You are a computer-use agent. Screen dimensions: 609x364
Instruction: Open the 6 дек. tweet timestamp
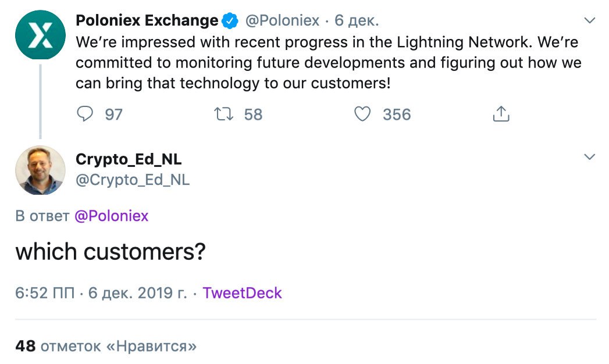(357, 20)
